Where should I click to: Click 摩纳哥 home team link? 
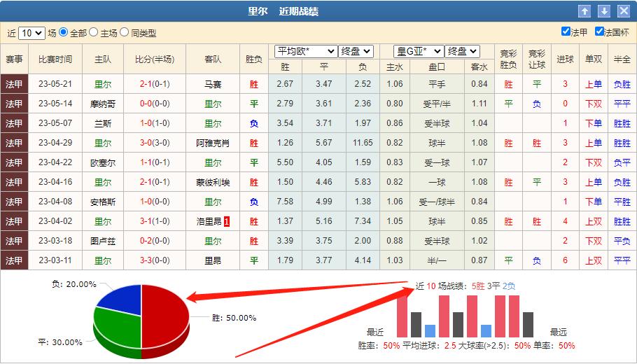(103, 104)
